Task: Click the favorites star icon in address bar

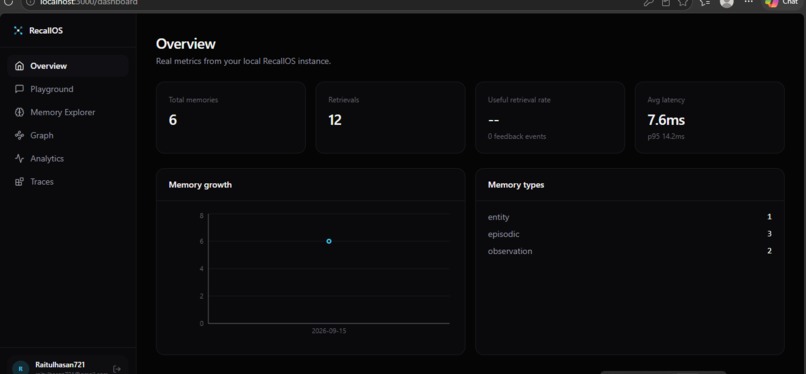Action: coord(683,3)
